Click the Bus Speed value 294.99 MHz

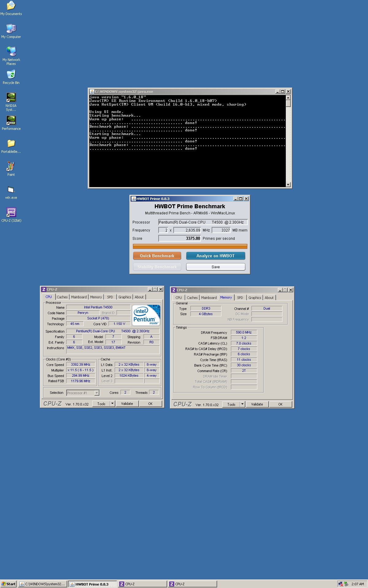coord(81,376)
